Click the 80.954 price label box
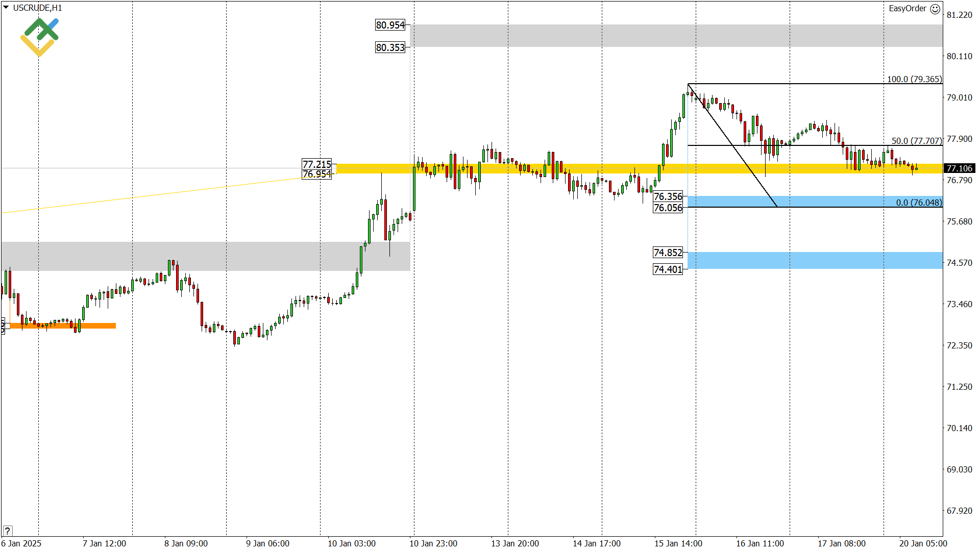Viewport: 980px width, 551px height. 390,25
